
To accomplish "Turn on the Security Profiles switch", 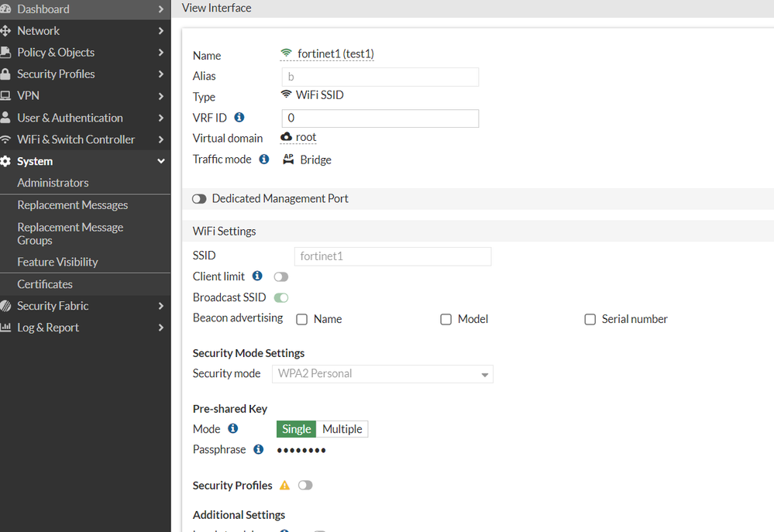I will tap(305, 486).
